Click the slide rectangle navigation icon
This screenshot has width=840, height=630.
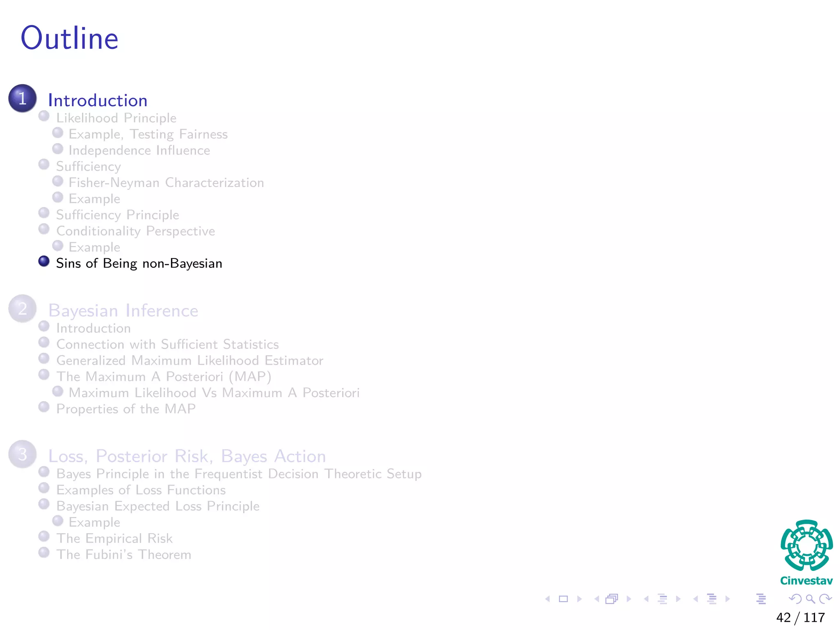click(564, 599)
